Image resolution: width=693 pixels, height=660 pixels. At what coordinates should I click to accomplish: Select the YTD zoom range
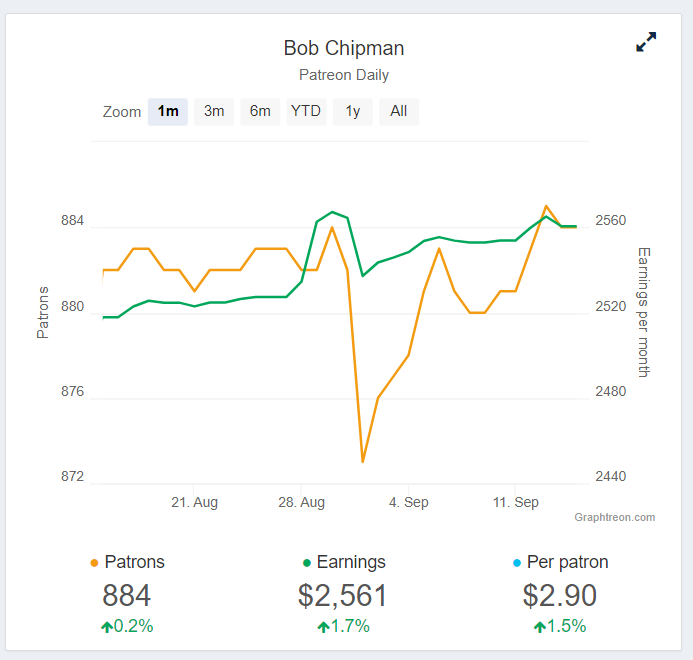pos(306,111)
